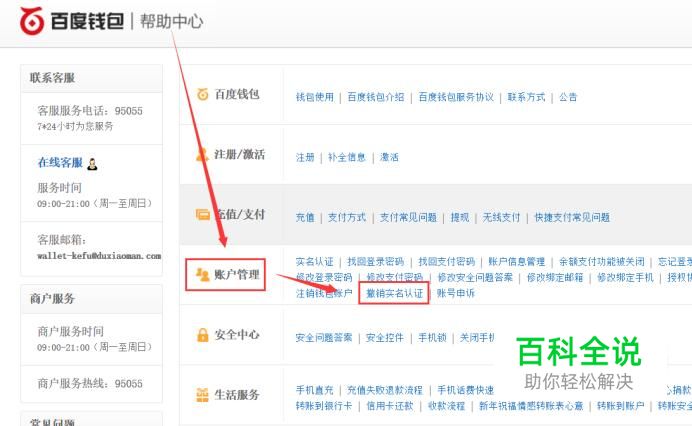Click the 生活服务 gift icon
The height and width of the screenshot is (426, 692).
coord(203,395)
